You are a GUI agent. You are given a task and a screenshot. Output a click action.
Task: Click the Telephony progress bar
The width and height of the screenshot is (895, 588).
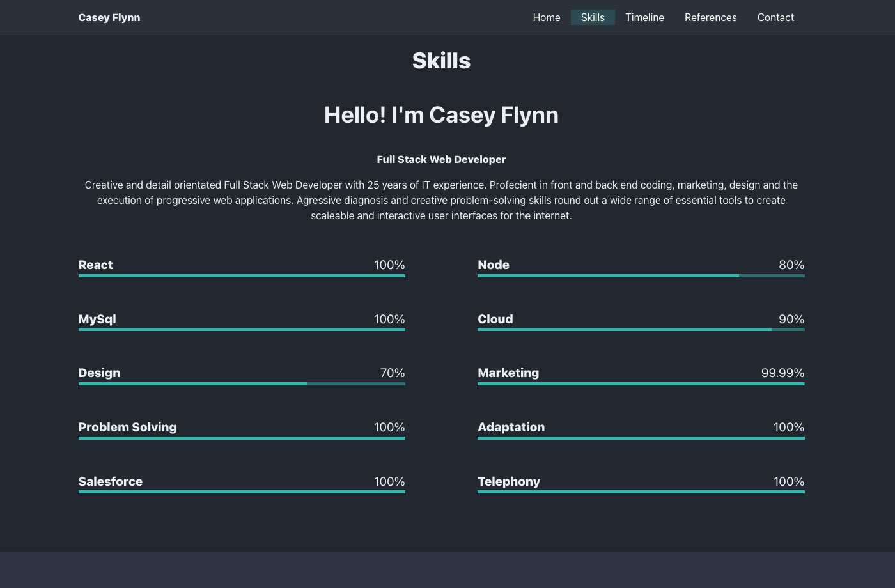(641, 492)
